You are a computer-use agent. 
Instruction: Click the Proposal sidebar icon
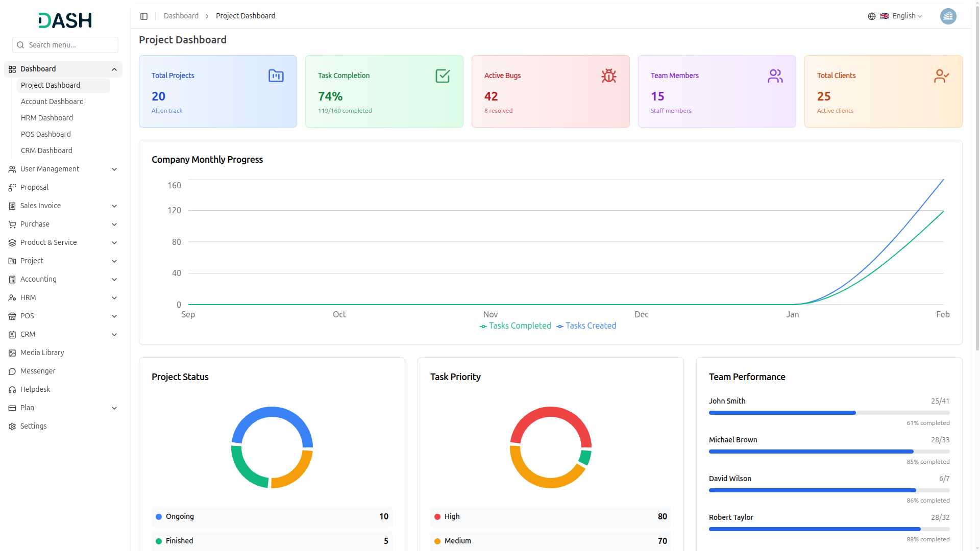pyautogui.click(x=12, y=188)
